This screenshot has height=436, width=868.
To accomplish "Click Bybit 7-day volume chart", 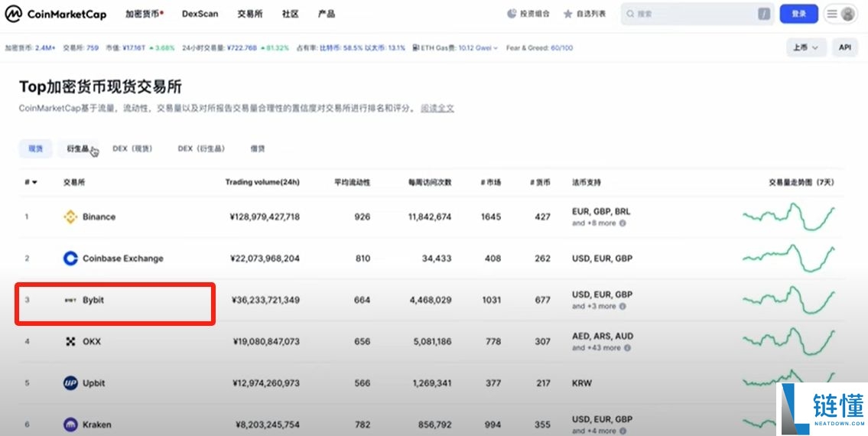I will tap(788, 300).
